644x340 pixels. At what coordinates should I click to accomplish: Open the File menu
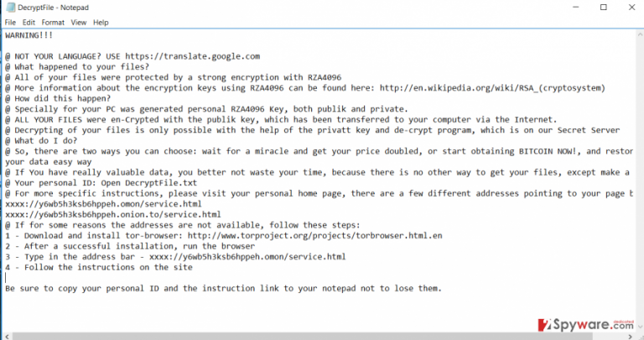[x=10, y=23]
